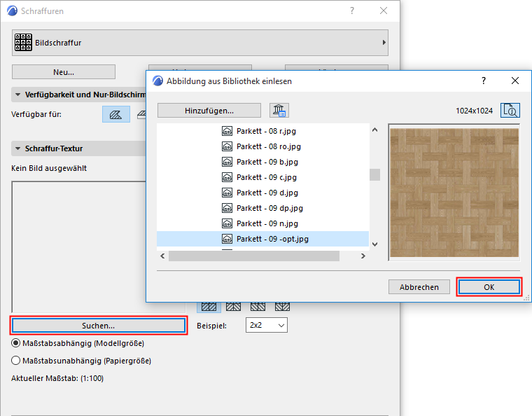The height and width of the screenshot is (416, 532).
Task: Select the third tiling pattern icon above Beispiel
Action: click(x=258, y=307)
